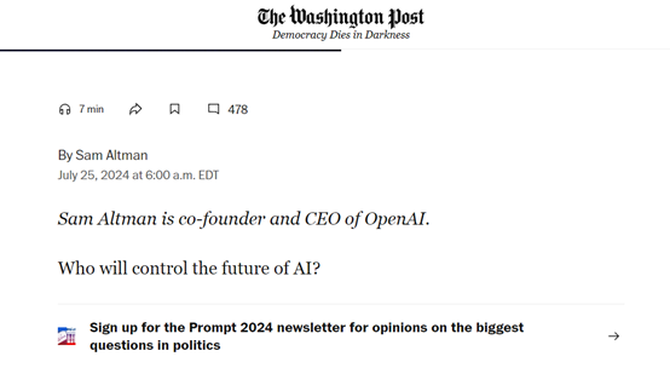Open author page for Sam Altman
670x368 pixels.
point(112,155)
